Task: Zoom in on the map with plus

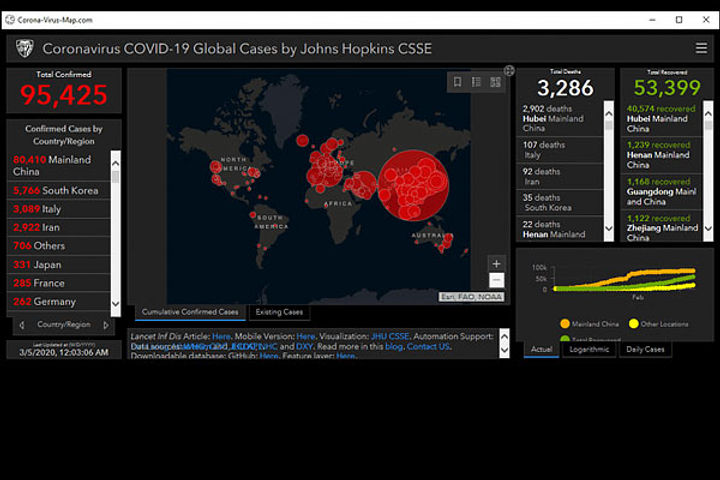Action: click(x=496, y=264)
